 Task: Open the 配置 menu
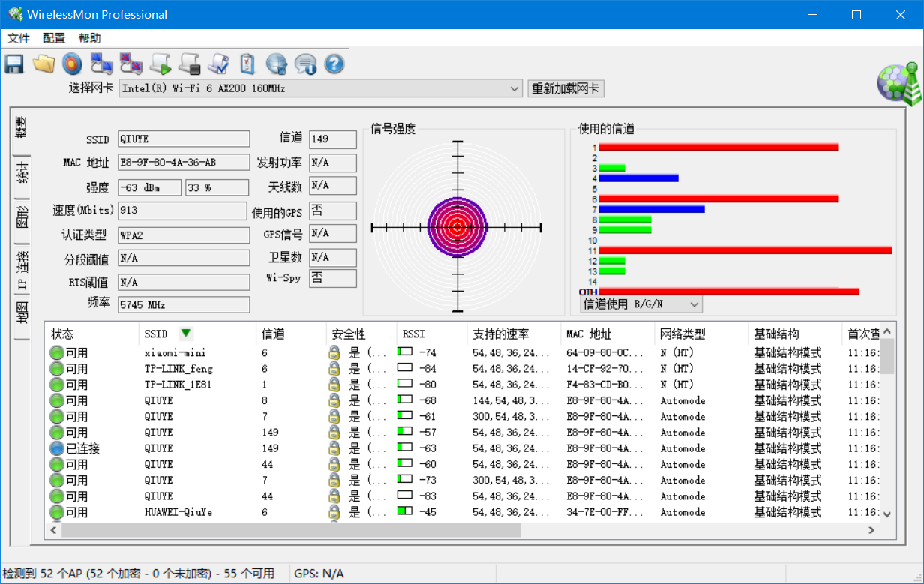click(x=54, y=38)
